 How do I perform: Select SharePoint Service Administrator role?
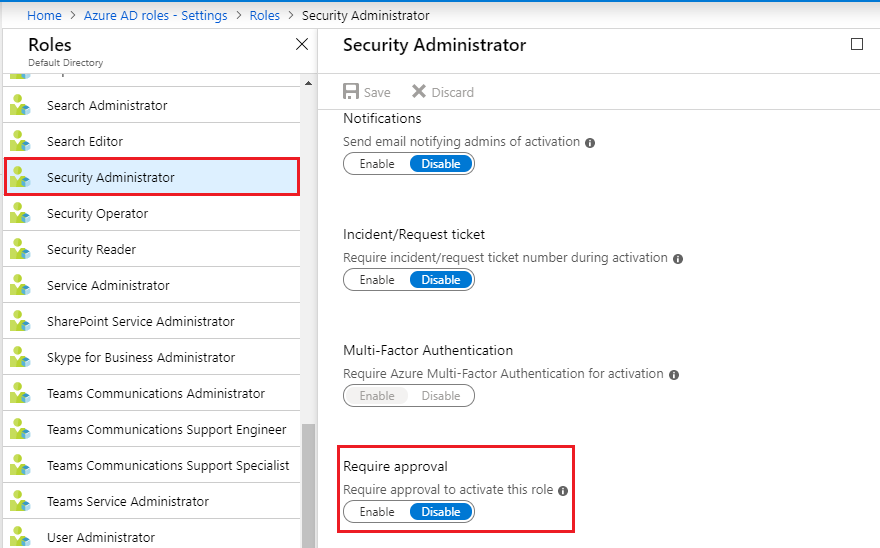click(x=152, y=321)
